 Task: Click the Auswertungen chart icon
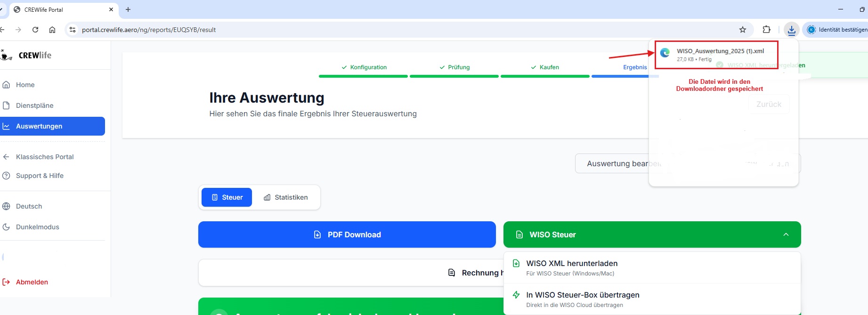coord(6,126)
